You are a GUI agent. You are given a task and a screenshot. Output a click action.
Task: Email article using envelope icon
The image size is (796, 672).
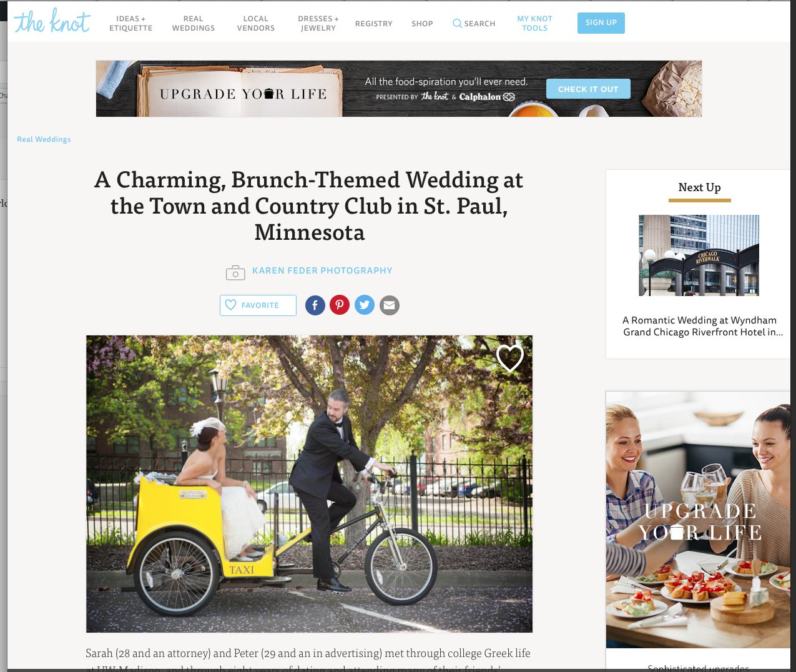390,305
